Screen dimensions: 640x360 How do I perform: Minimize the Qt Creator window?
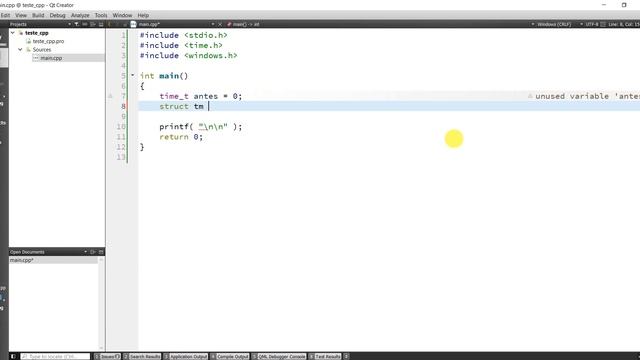[x=604, y=5]
